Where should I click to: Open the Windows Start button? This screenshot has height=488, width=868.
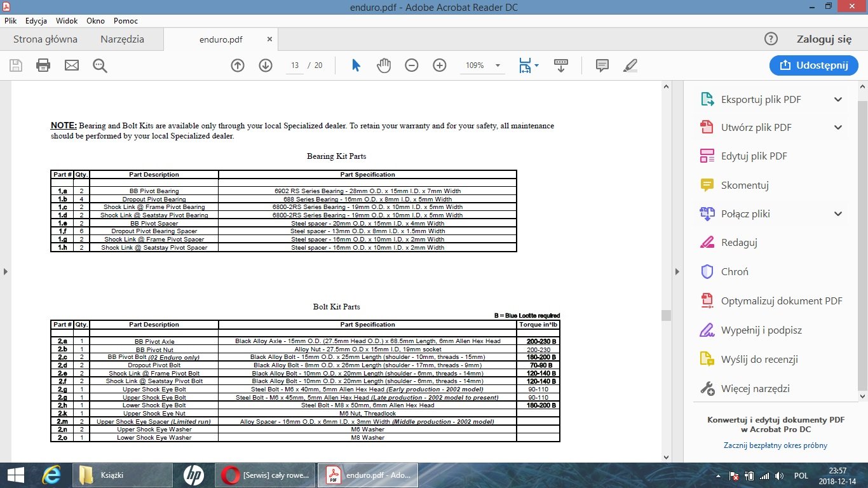point(15,475)
